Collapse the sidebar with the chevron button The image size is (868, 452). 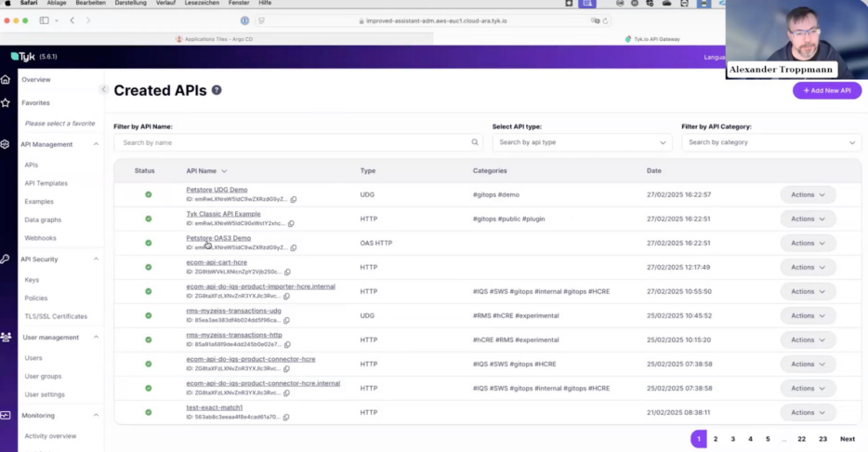click(x=103, y=89)
